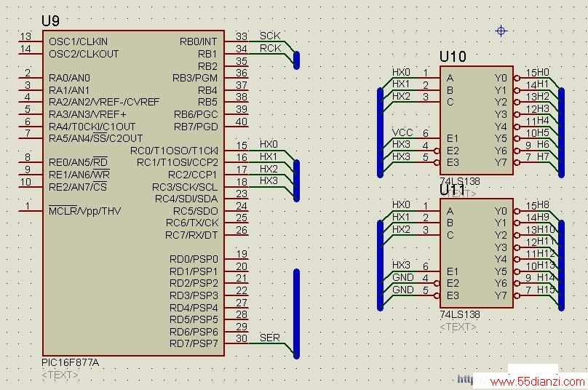Select HX2 label beside U9 pin 17

(269, 169)
